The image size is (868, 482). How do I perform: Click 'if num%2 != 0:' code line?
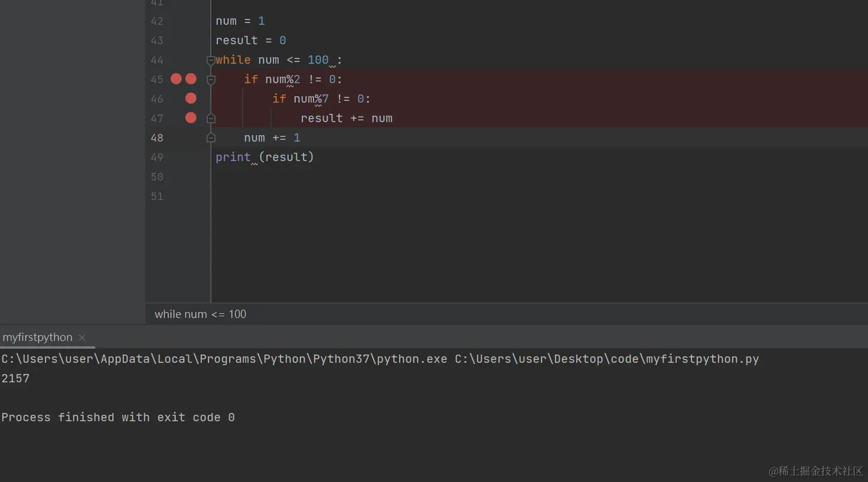[293, 79]
